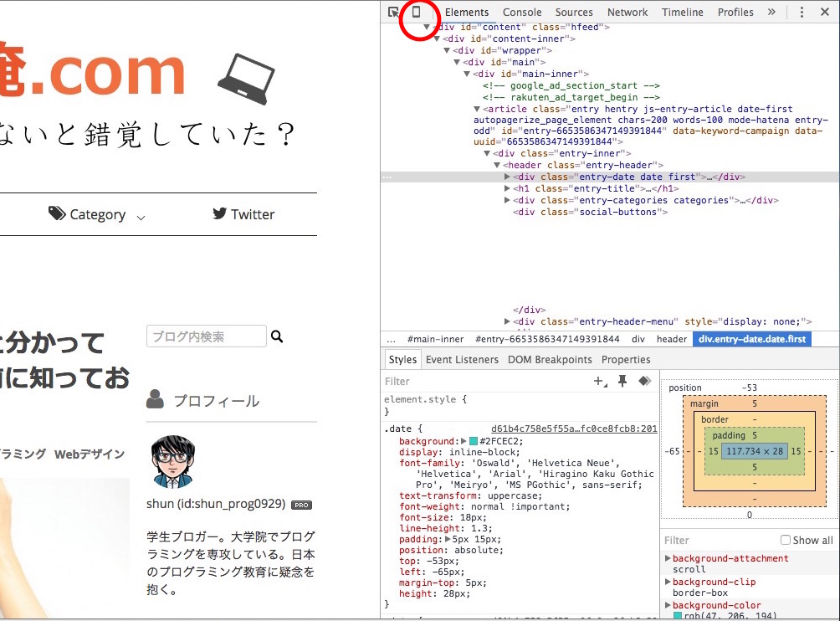
Task: Switch to the Console tab
Action: click(522, 12)
